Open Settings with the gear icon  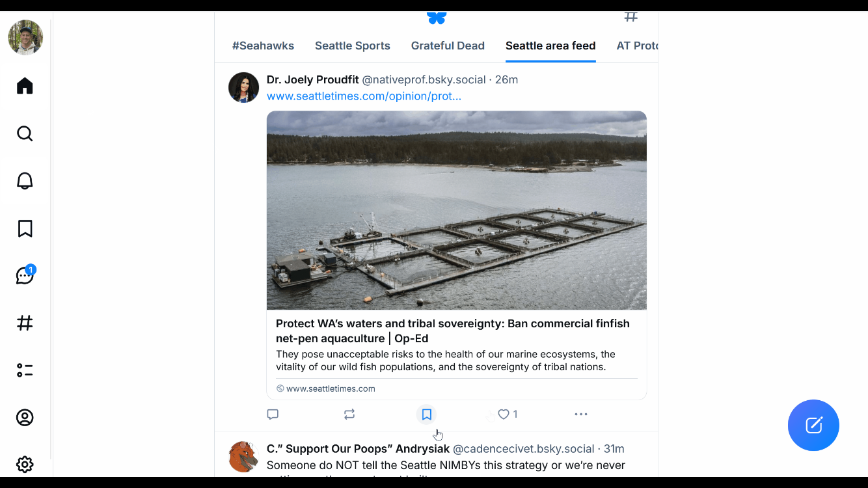25,464
